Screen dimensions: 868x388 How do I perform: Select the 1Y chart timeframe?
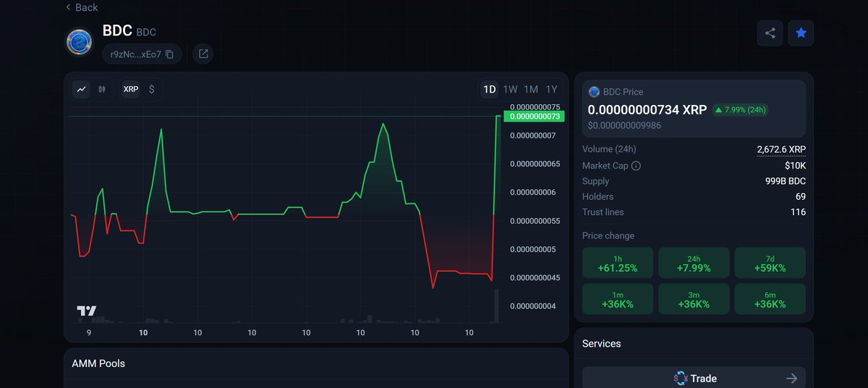(x=552, y=89)
